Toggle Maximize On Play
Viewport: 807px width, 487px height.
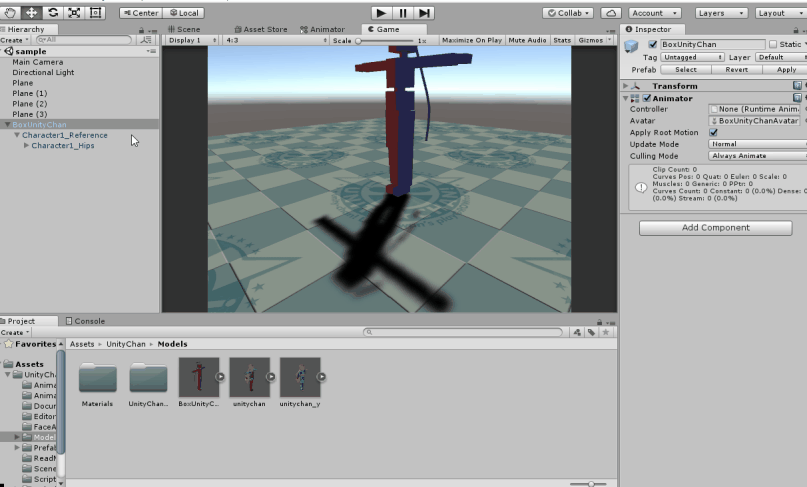[x=472, y=40]
